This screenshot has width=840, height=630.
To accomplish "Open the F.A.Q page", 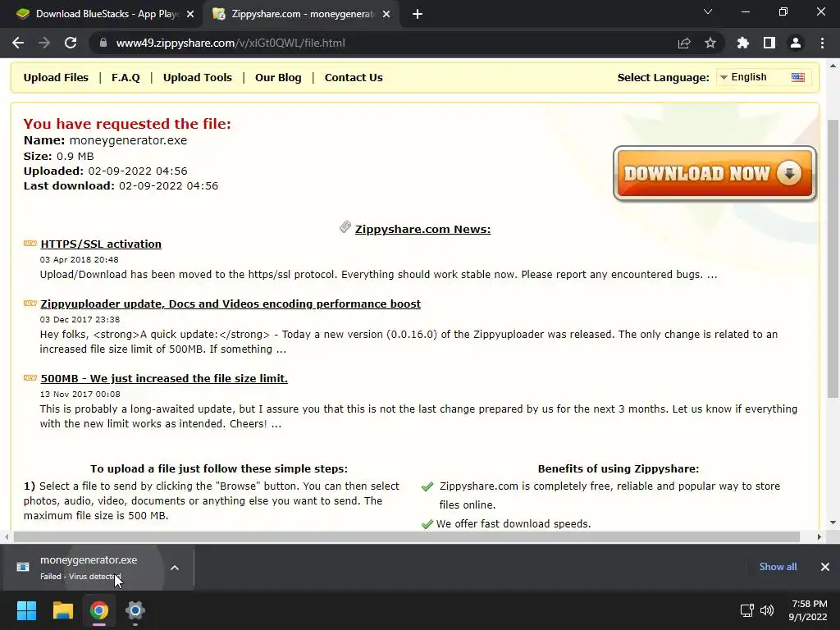I will [126, 78].
